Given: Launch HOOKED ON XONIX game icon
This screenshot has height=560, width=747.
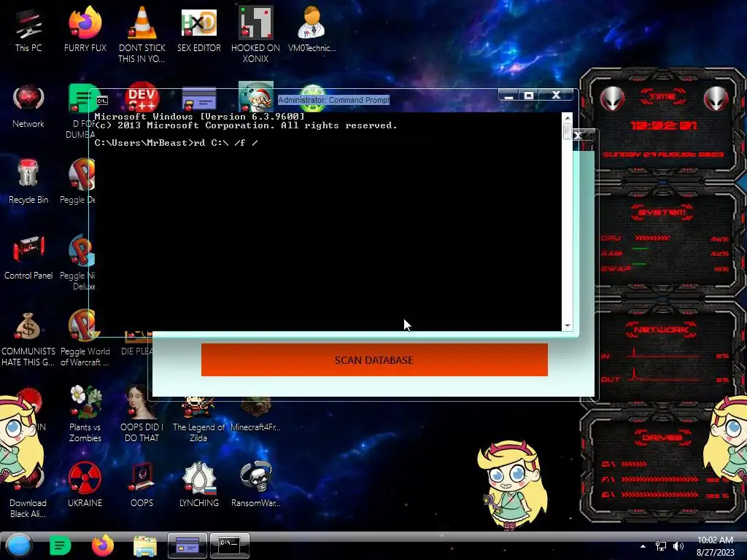Looking at the screenshot, I should click(x=255, y=34).
